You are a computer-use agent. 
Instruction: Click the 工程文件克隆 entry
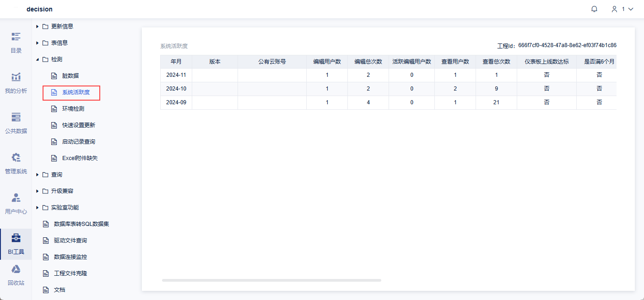coord(70,273)
